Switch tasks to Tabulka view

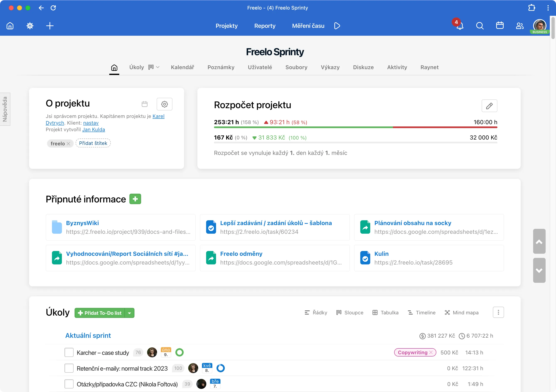click(385, 312)
